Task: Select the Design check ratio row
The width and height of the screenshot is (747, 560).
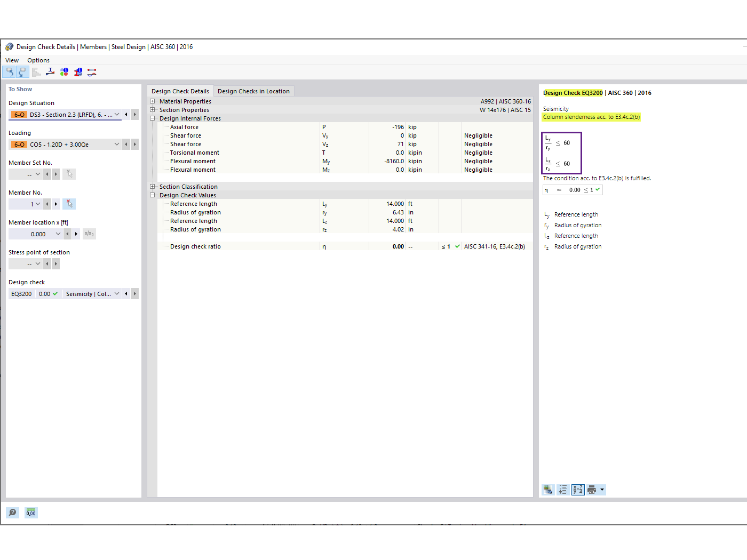Action: pos(345,246)
